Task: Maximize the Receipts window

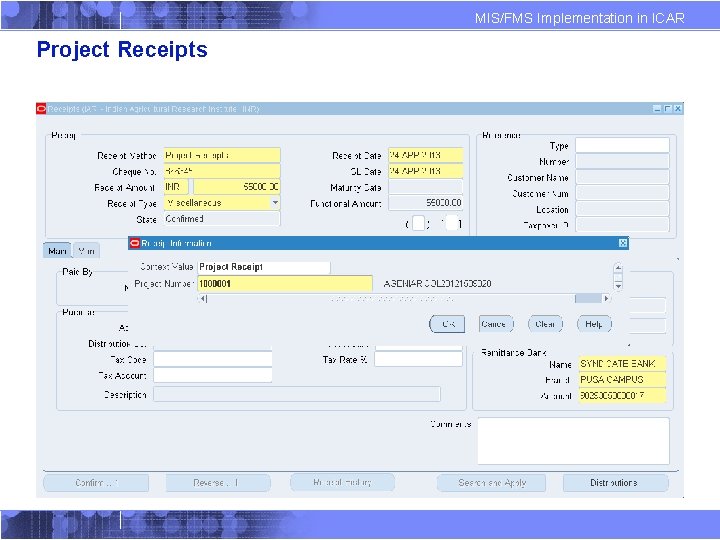Action: click(x=668, y=109)
